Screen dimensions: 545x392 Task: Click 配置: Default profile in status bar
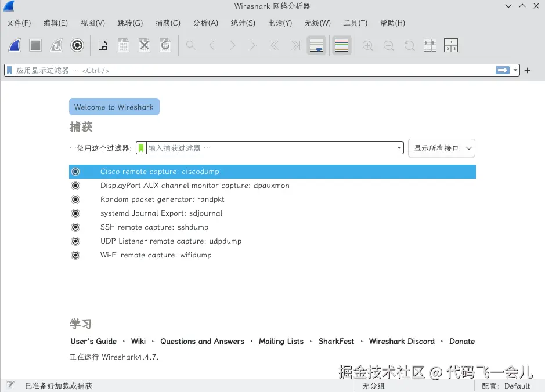506,386
